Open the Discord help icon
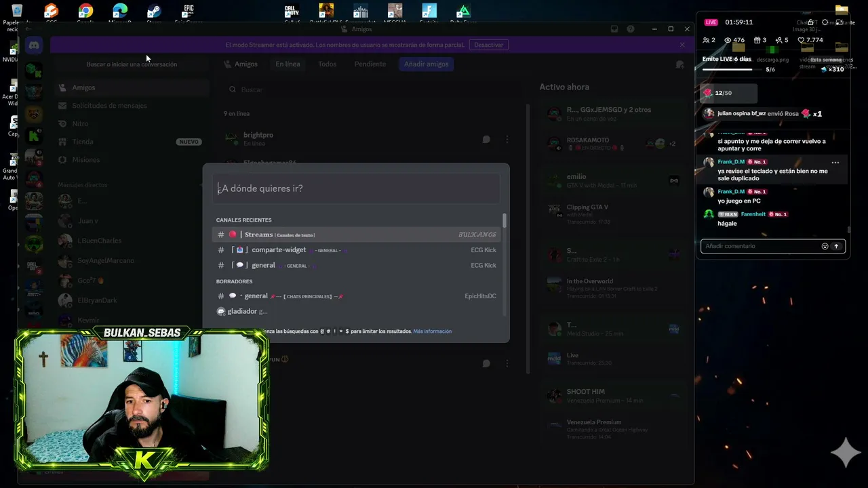The height and width of the screenshot is (488, 868). [631, 29]
